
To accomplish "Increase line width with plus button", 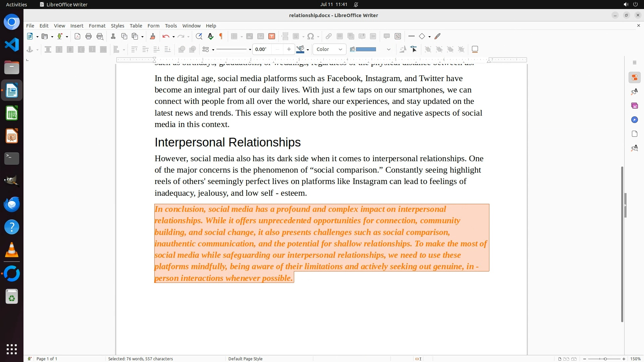I will pyautogui.click(x=289, y=49).
